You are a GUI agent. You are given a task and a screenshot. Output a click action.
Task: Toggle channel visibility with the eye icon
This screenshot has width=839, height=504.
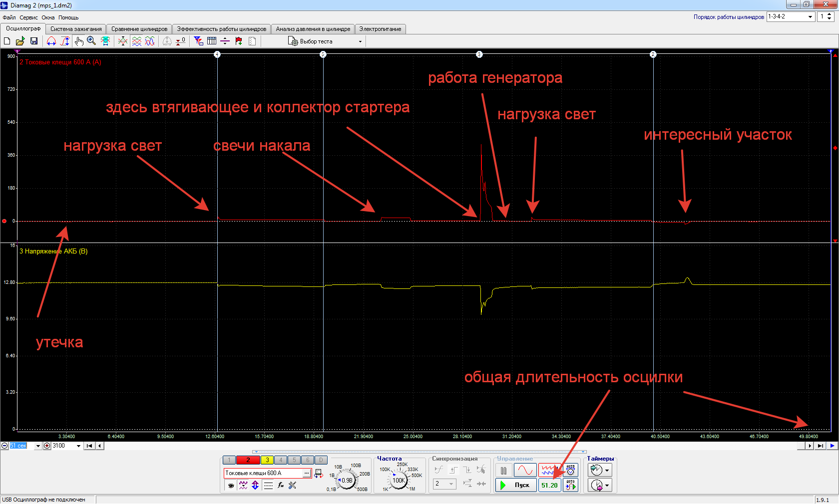(231, 485)
